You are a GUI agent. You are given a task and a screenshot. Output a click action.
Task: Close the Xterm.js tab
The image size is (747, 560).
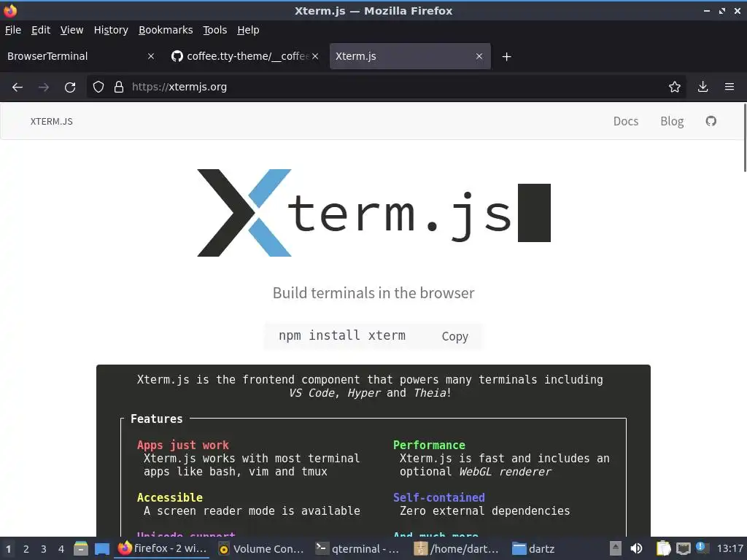(x=479, y=56)
